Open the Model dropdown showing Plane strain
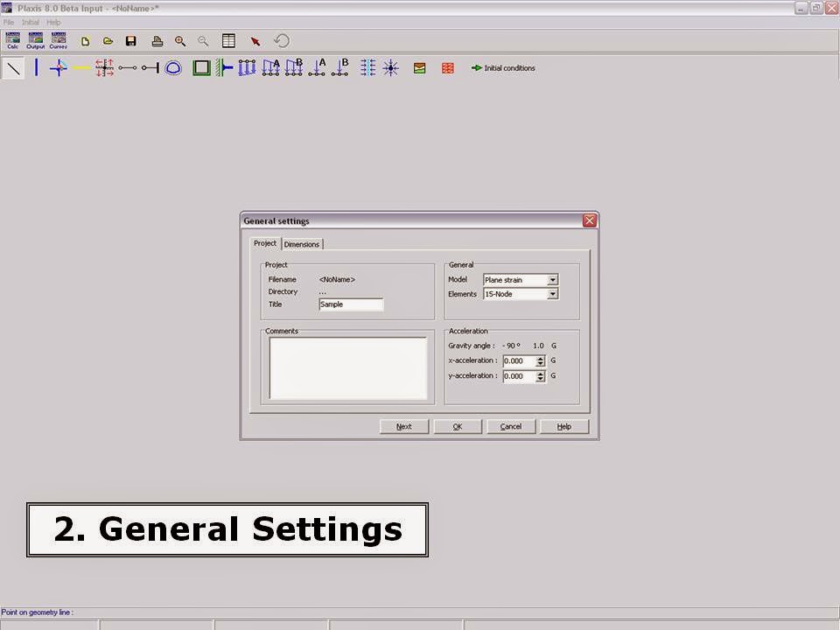This screenshot has height=630, width=840. tap(553, 279)
